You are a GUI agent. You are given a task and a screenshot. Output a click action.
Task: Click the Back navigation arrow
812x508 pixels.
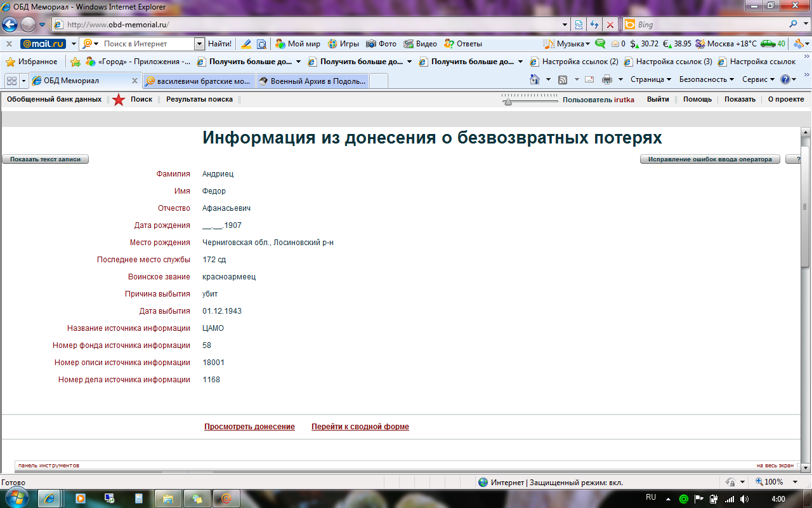10,25
